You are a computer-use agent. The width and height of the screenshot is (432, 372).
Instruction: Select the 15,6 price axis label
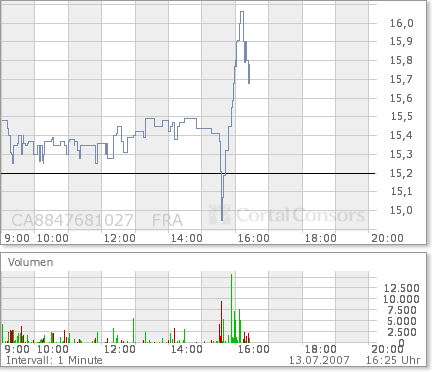402,98
